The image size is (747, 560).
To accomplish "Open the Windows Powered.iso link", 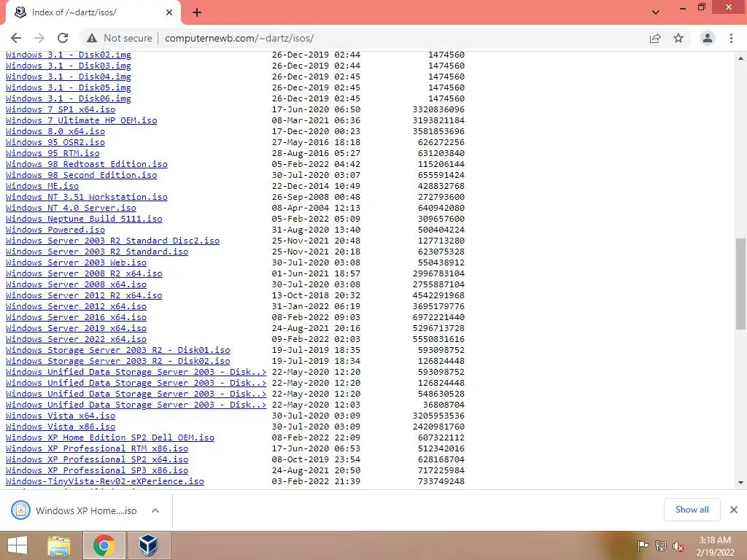I will coord(55,230).
